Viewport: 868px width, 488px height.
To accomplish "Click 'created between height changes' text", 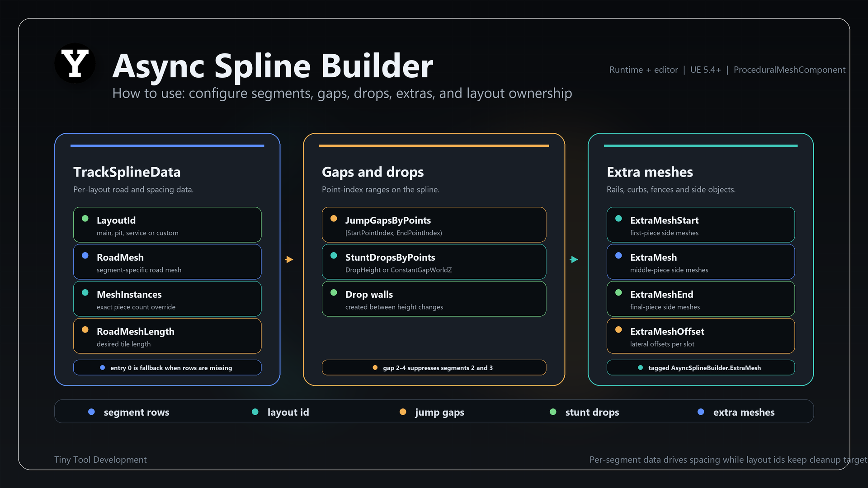I will [394, 307].
